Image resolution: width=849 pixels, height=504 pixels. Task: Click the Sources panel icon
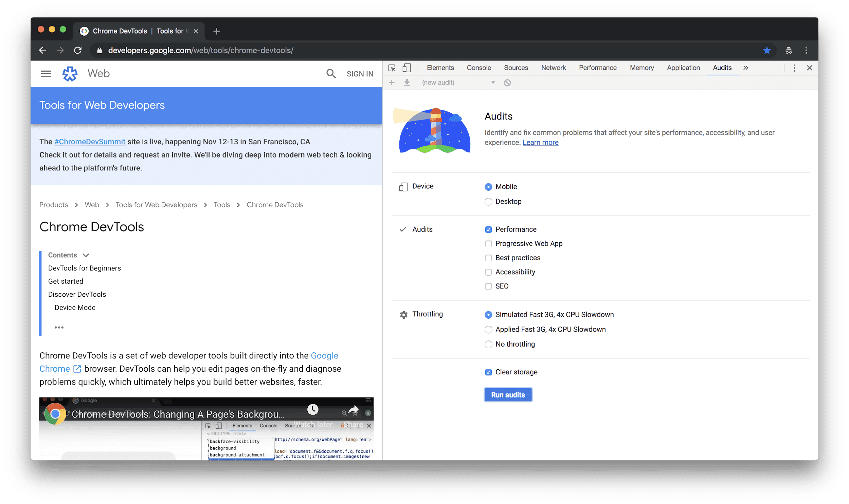pos(514,68)
